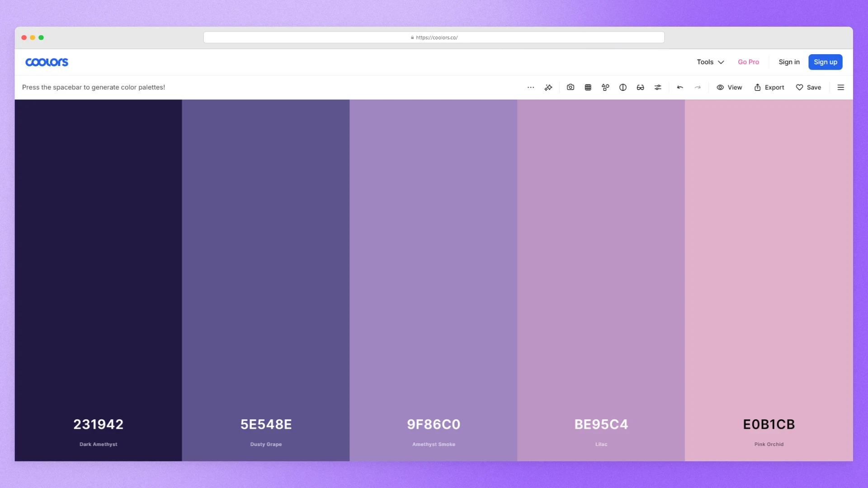Viewport: 868px width, 488px height.
Task: Click hex code 9F86C0
Action: [434, 424]
